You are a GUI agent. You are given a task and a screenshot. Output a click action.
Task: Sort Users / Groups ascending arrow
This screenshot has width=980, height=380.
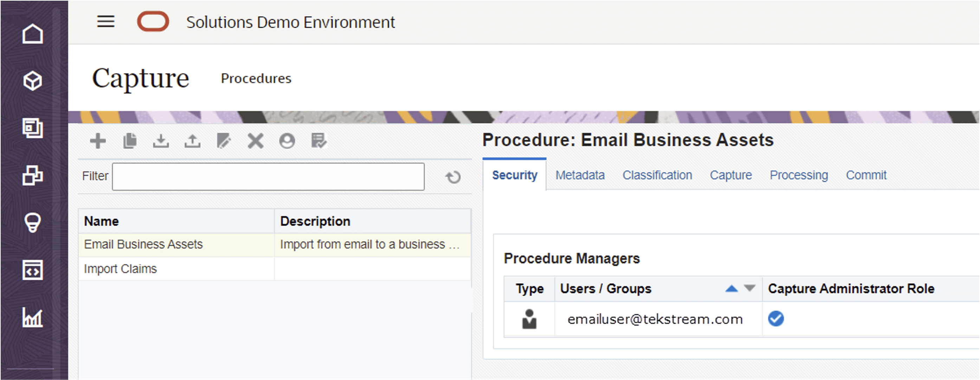pos(731,288)
